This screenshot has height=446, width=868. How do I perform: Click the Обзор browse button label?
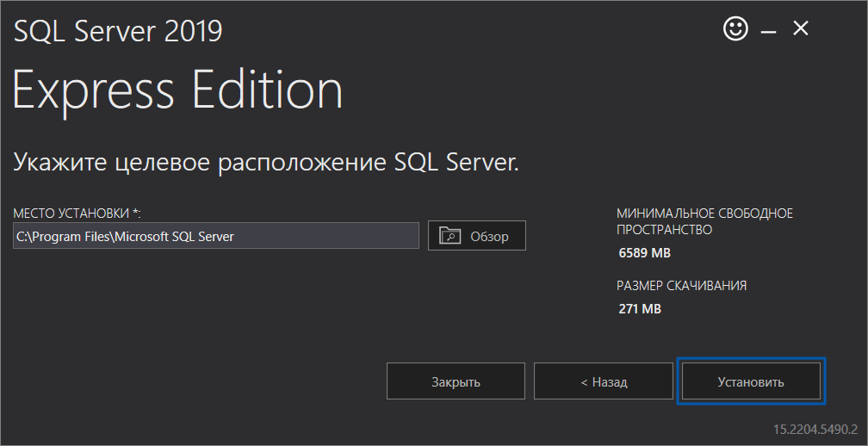click(x=489, y=237)
